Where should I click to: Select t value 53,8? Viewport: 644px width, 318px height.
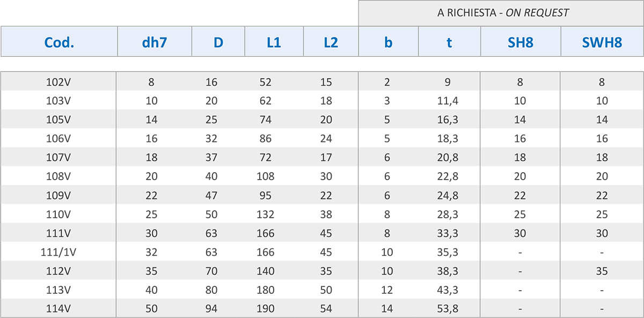click(447, 309)
